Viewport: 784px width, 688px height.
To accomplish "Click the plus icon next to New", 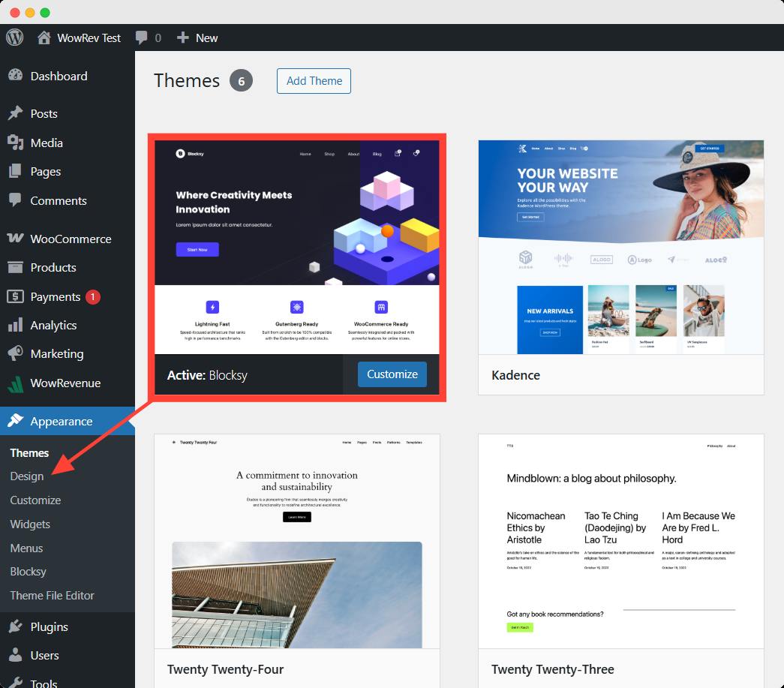I will click(182, 38).
